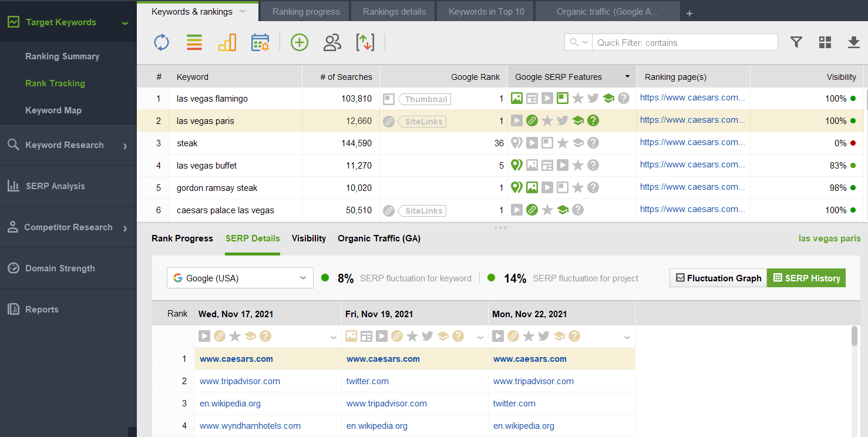Open Ranking Summary in sidebar
This screenshot has width=868, height=437.
[x=62, y=56]
